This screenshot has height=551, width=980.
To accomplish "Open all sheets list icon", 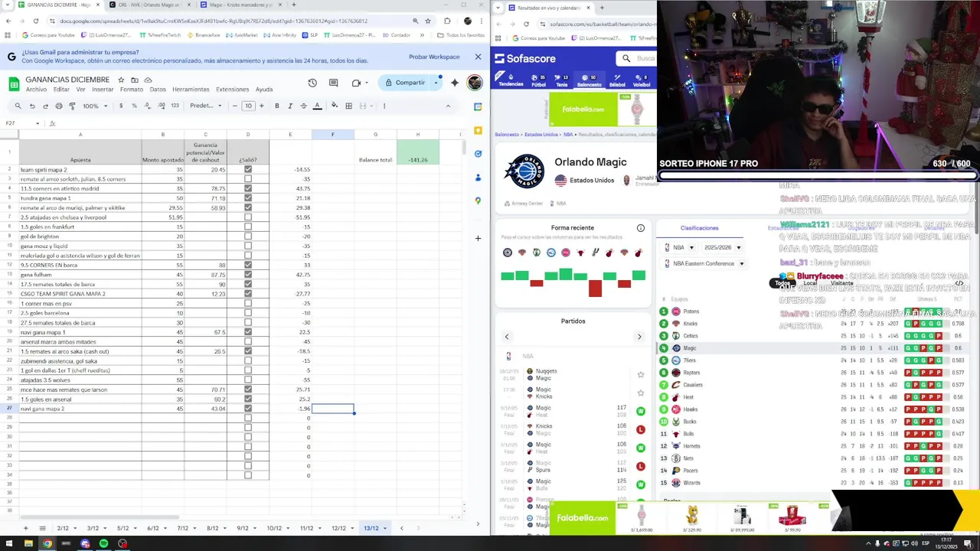I will (x=42, y=528).
